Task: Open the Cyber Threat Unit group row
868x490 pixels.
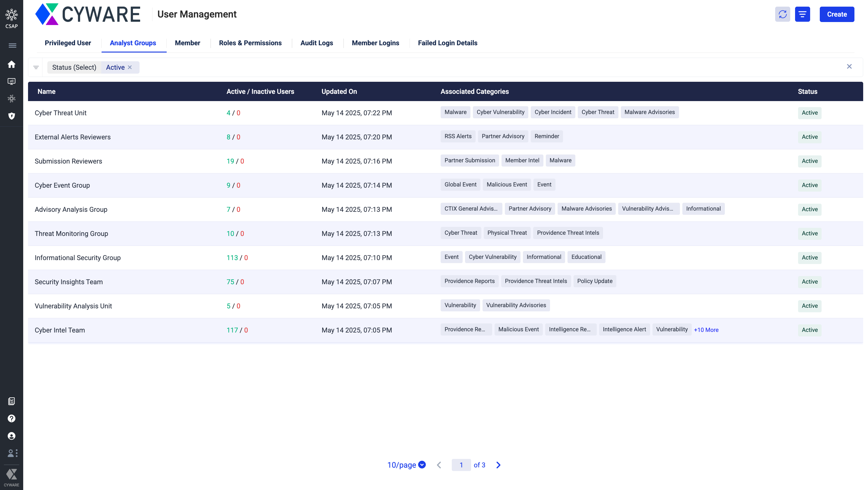Action: [x=61, y=113]
